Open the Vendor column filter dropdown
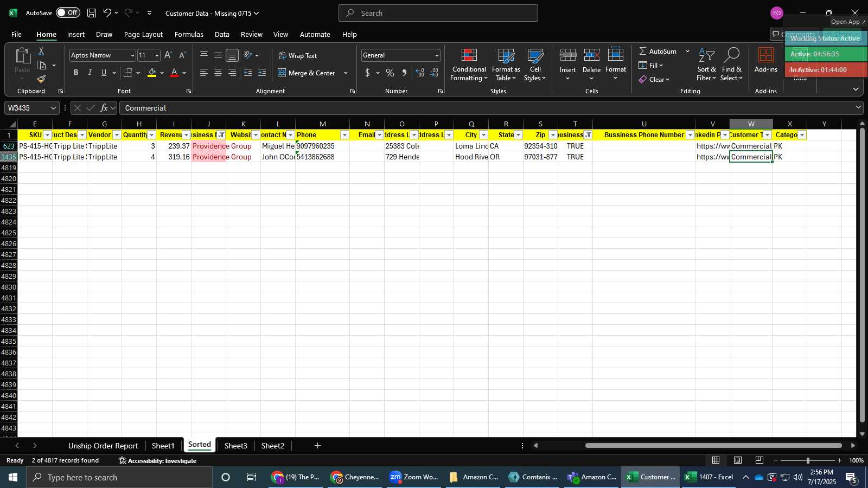Viewport: 868px width, 488px height. coord(117,135)
